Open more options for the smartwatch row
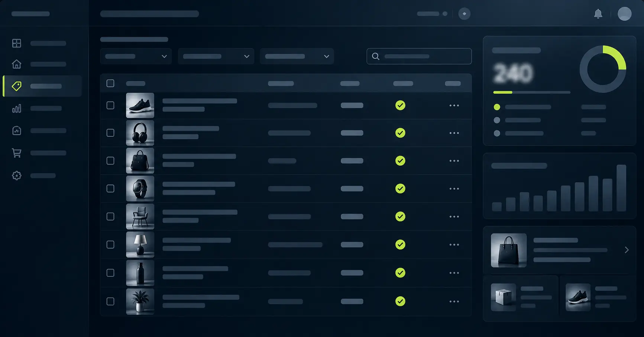 pos(454,189)
